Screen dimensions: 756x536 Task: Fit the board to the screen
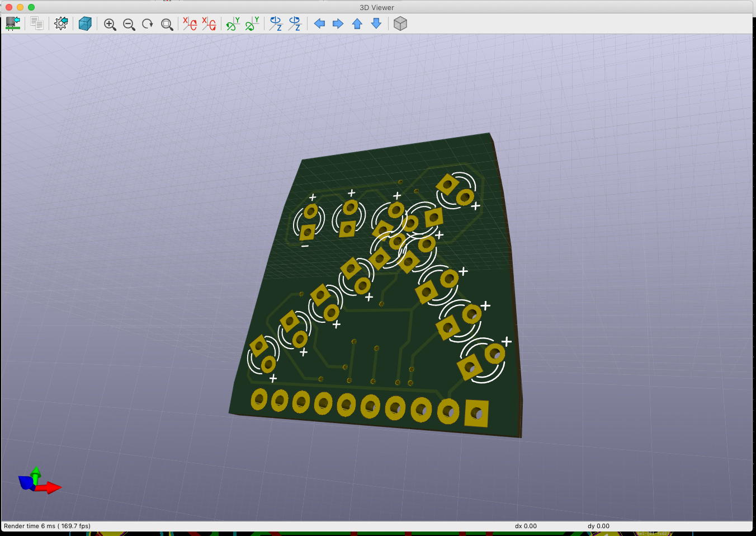pos(167,24)
